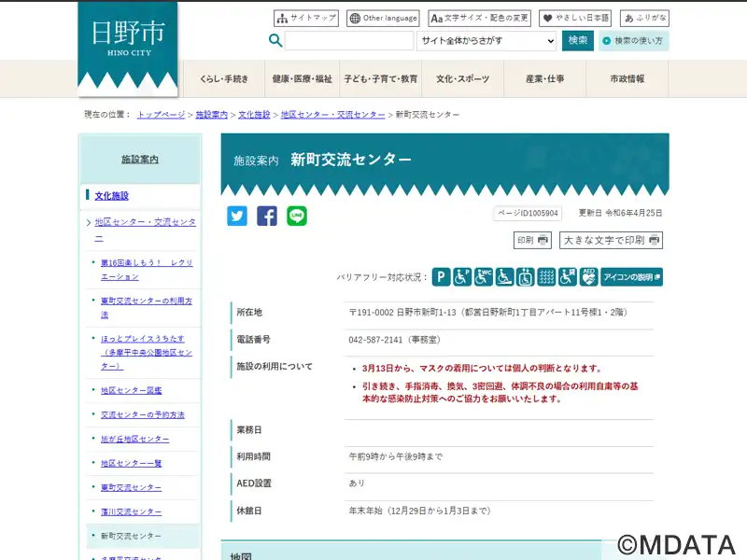Open the くらし・手続き menu
Screen dimensions: 747x560
pyautogui.click(x=223, y=79)
